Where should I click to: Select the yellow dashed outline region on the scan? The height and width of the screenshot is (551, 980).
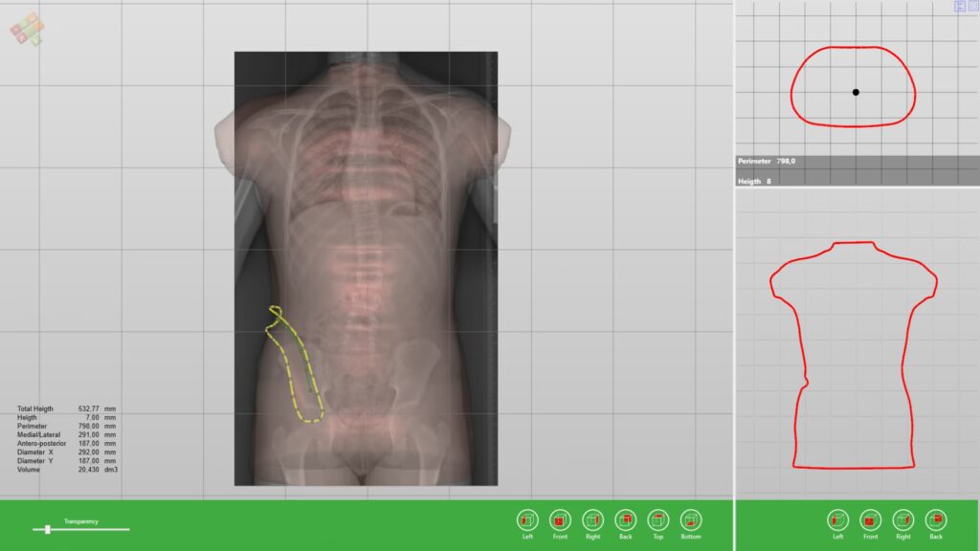point(297,368)
